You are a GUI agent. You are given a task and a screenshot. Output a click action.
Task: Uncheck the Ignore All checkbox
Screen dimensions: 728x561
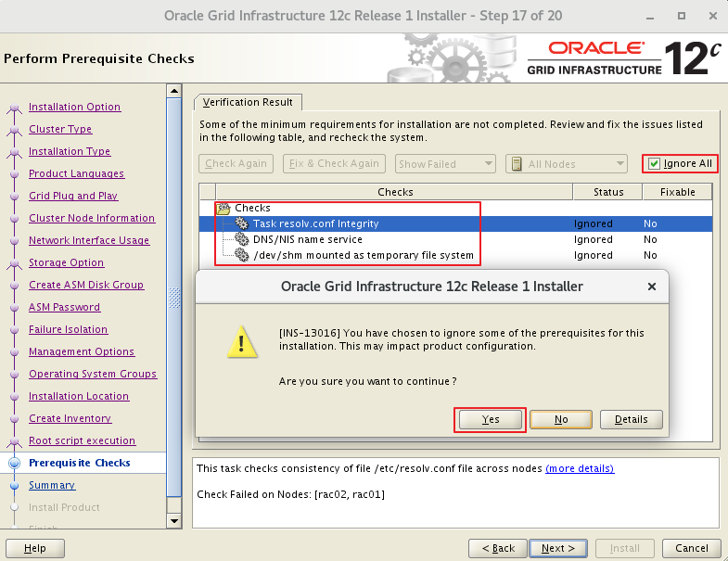coord(655,164)
